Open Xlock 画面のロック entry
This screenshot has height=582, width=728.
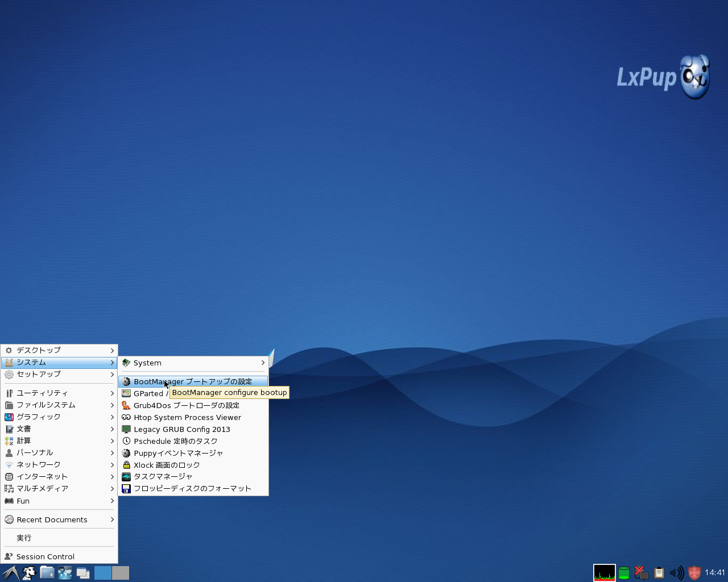pos(167,465)
